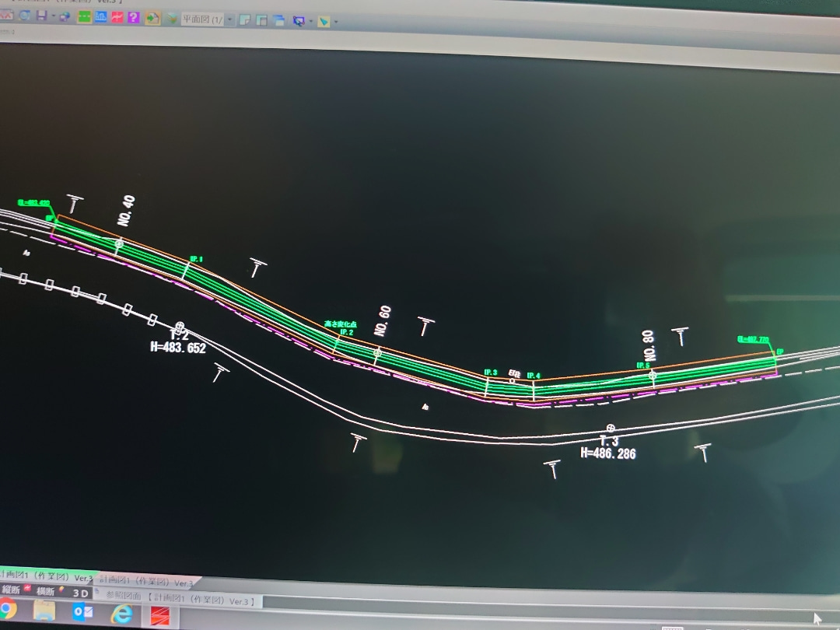Click the green arrow import icon
The width and height of the screenshot is (840, 630).
coord(152,18)
